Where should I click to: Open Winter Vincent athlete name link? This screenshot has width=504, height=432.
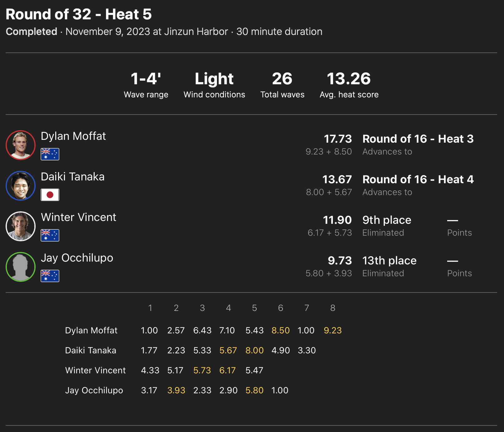[x=78, y=217]
